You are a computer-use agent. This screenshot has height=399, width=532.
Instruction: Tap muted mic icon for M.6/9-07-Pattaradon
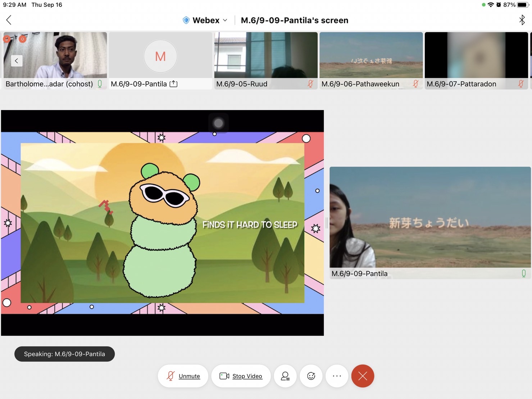tap(521, 84)
